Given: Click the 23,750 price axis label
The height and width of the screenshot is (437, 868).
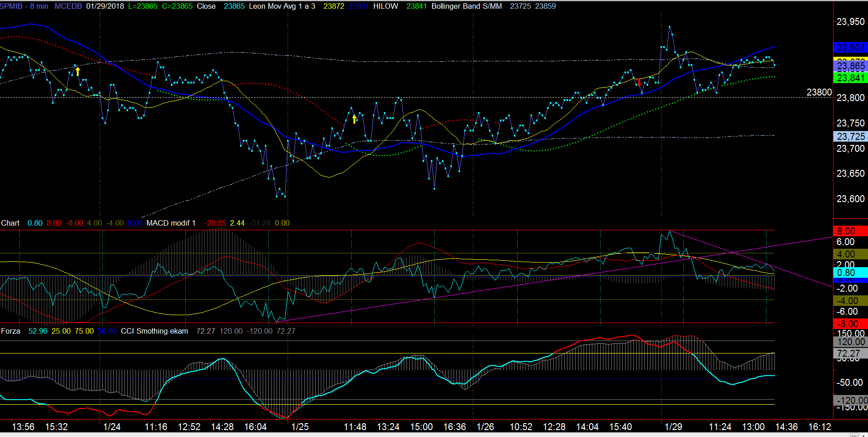Looking at the screenshot, I should (x=850, y=123).
